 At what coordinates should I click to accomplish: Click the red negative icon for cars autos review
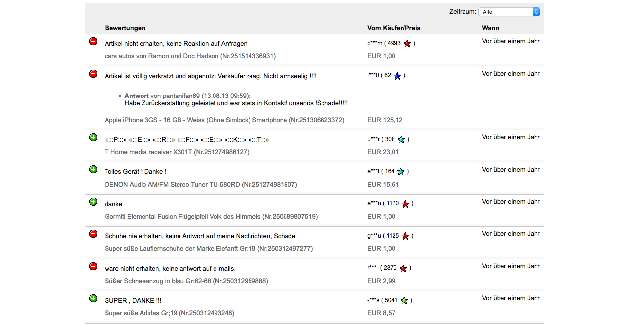click(x=93, y=42)
